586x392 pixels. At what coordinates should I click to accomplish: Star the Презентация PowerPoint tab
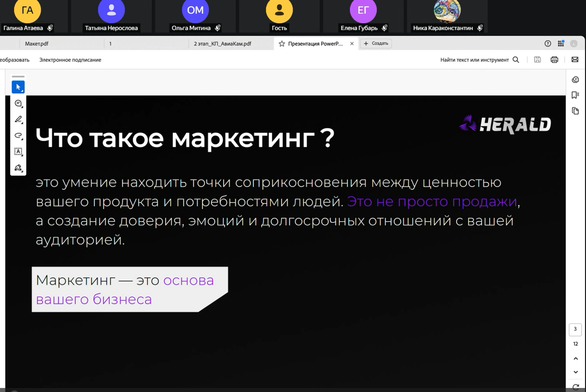point(282,44)
